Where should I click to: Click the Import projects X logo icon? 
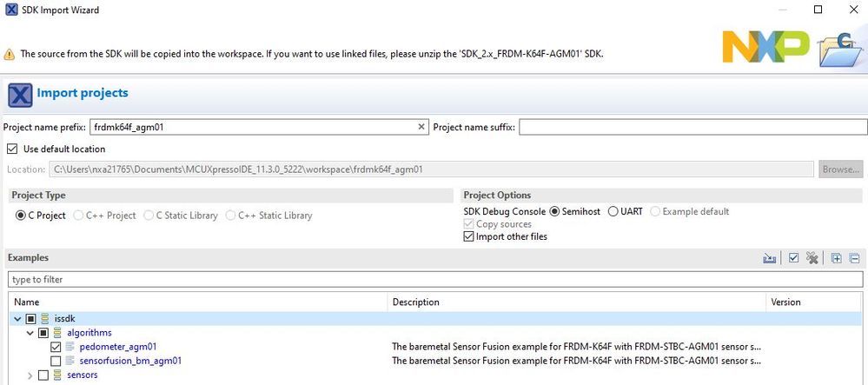19,93
